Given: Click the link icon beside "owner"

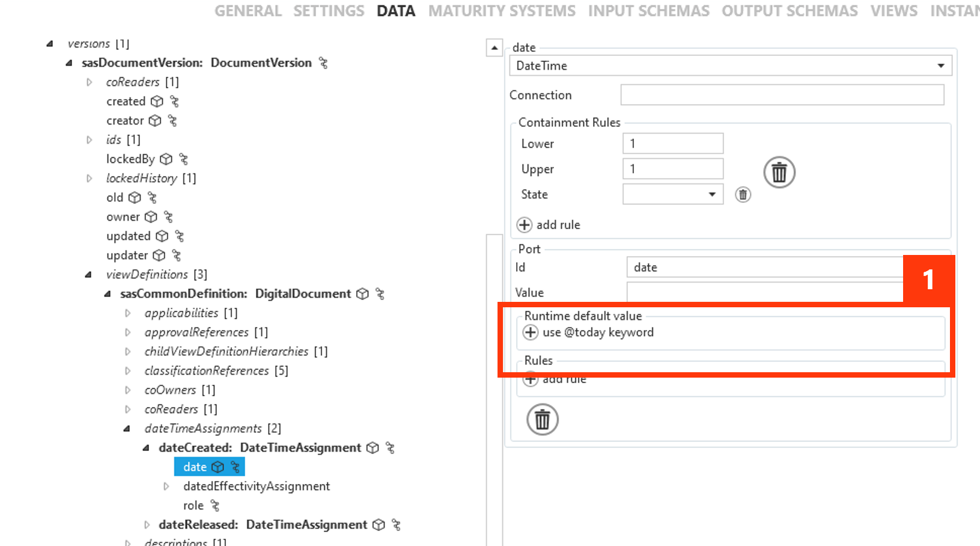Looking at the screenshot, I should coord(168,216).
